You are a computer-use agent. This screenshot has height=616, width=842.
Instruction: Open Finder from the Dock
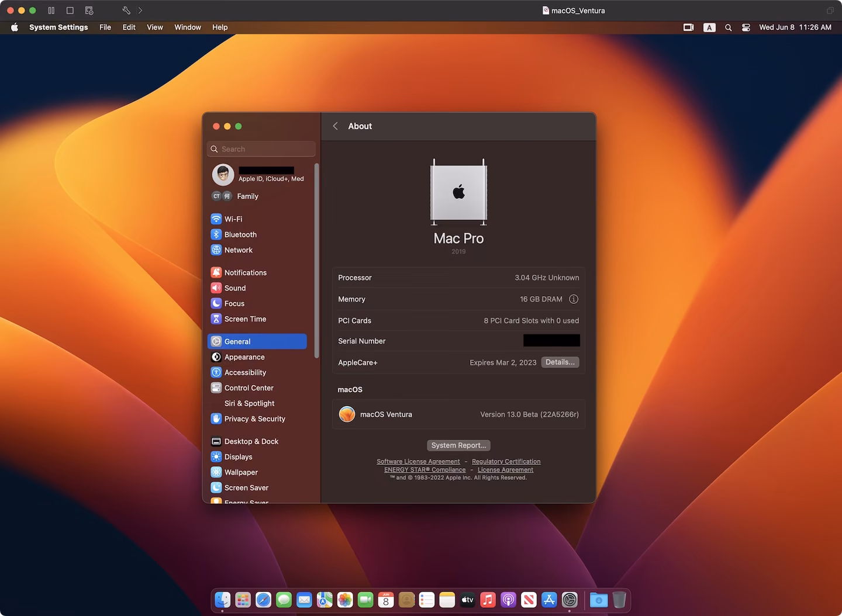223,600
